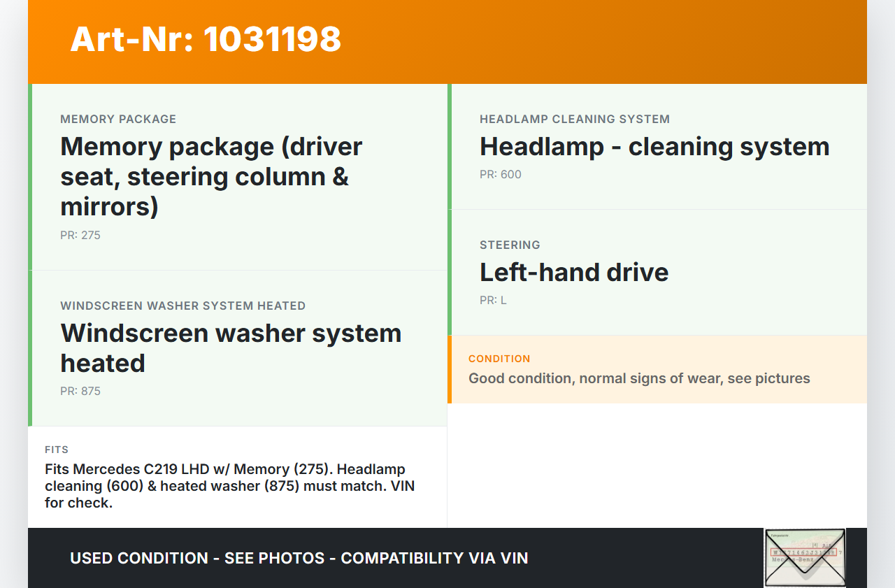The width and height of the screenshot is (895, 588).
Task: Click the STEERING category label
Action: (x=510, y=245)
